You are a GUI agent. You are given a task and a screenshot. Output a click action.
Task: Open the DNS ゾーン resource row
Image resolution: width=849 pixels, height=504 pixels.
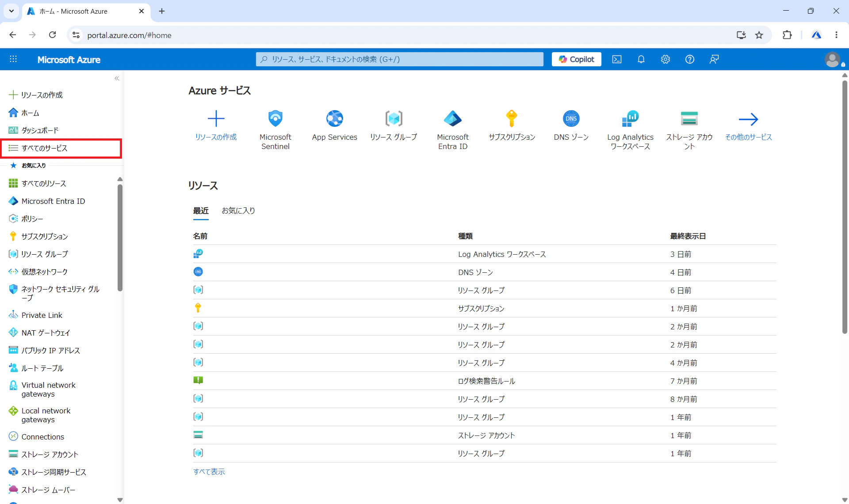coord(485,272)
